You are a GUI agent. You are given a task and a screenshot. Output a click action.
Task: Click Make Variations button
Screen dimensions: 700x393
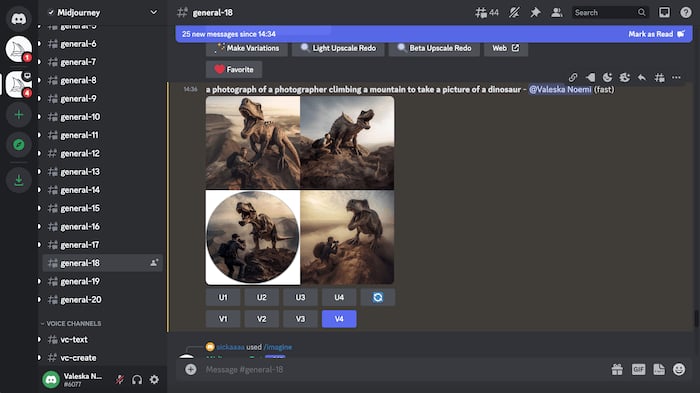(x=247, y=48)
